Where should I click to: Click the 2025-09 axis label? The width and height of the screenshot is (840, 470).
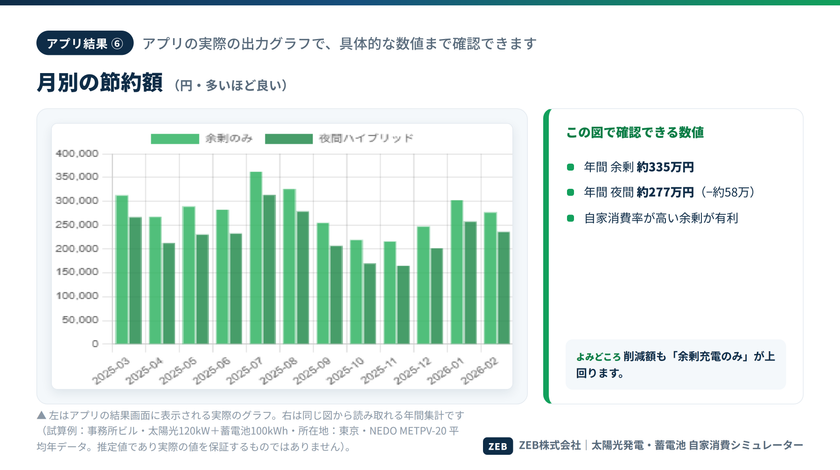[x=312, y=370]
